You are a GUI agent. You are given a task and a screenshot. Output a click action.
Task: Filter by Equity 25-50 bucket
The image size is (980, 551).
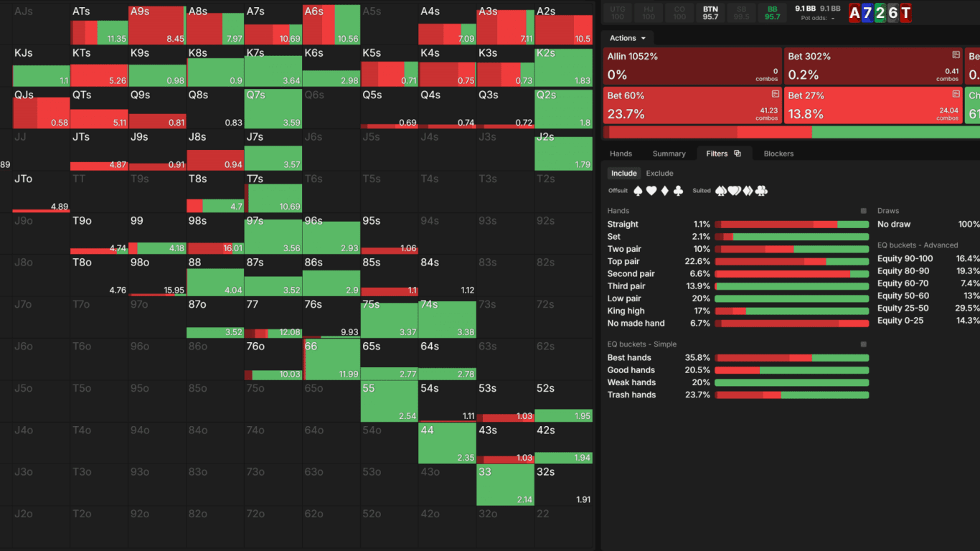pos(928,308)
